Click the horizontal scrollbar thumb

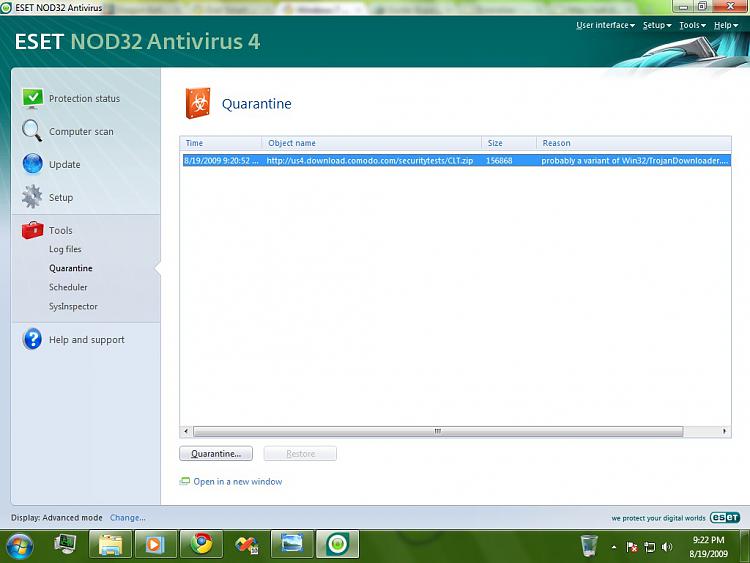438,431
